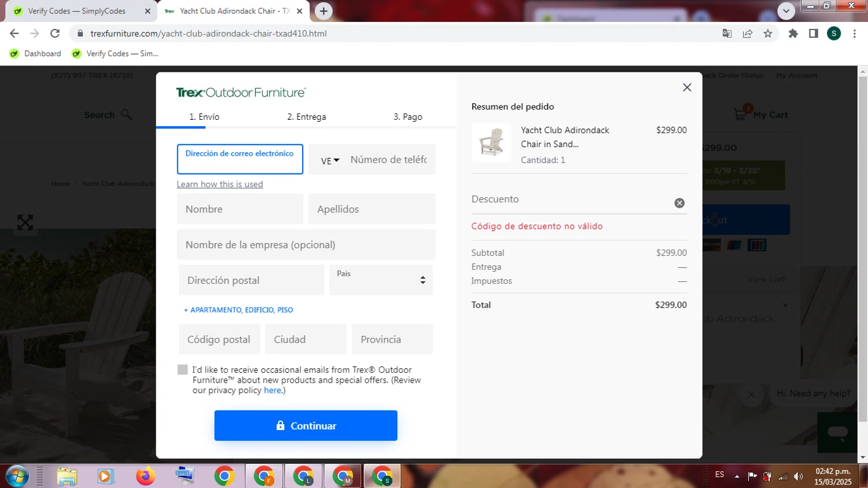This screenshot has width=868, height=488.
Task: Close the Verify Codes — SimplyCodes tab
Action: pos(147,11)
